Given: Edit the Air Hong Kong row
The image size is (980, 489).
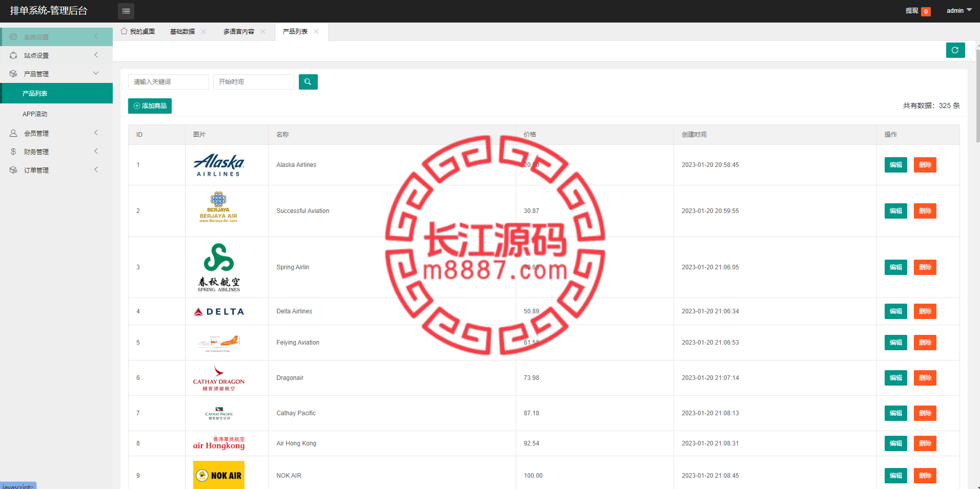Looking at the screenshot, I should (896, 443).
